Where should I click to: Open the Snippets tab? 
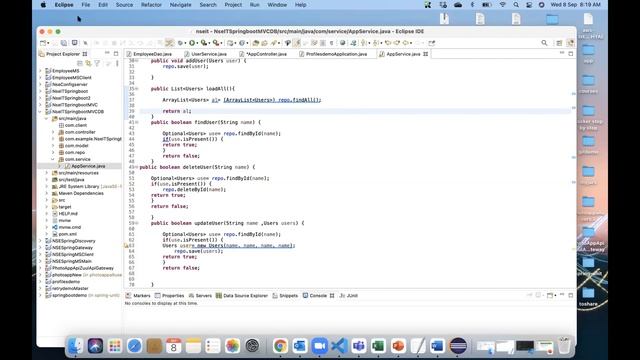tap(285, 296)
